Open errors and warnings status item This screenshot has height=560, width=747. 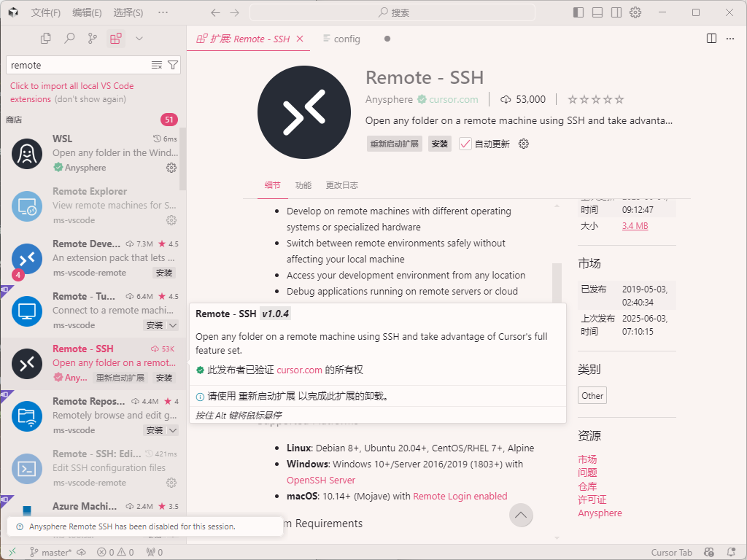[115, 553]
